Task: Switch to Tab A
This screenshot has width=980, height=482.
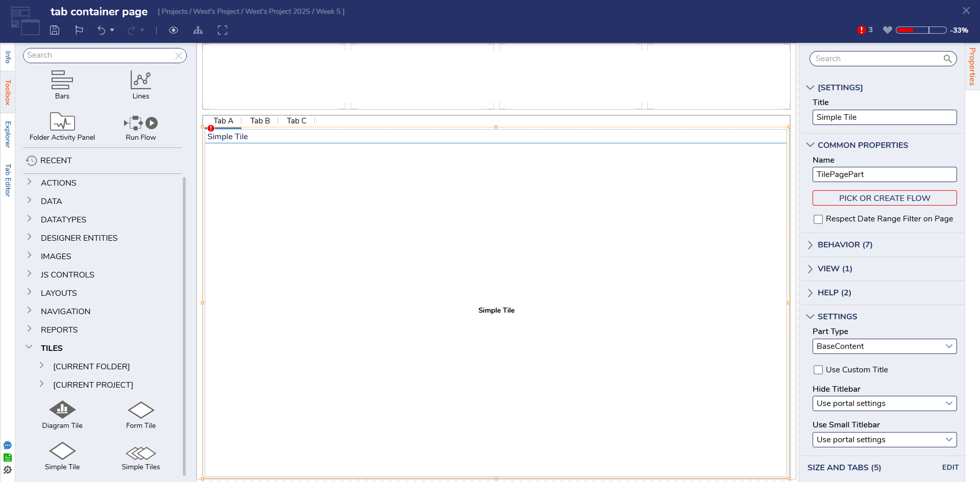Action: coord(223,121)
